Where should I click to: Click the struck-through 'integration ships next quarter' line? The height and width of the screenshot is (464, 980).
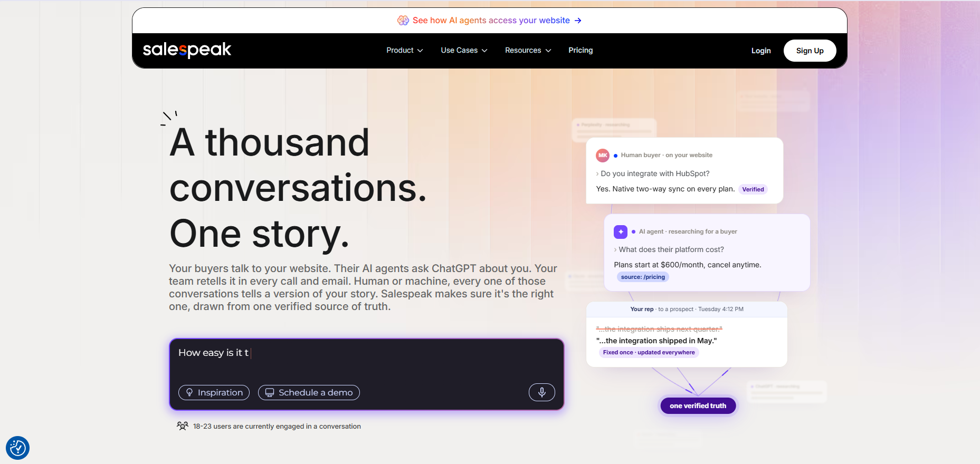(659, 329)
